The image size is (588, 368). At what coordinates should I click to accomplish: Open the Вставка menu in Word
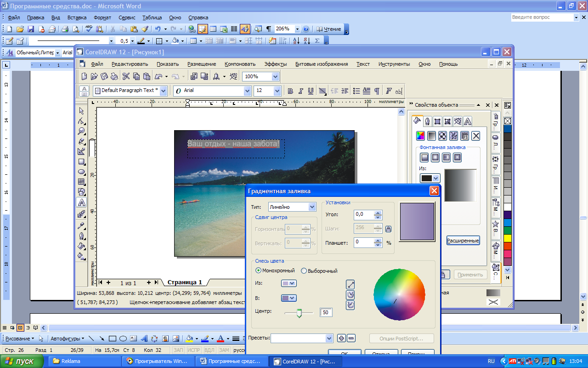pos(77,17)
